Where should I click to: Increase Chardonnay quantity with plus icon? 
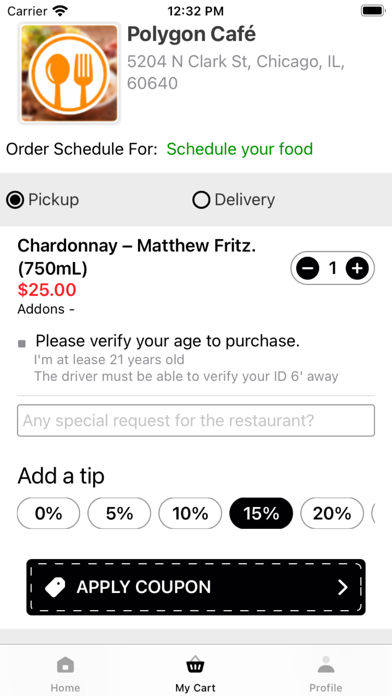[357, 268]
